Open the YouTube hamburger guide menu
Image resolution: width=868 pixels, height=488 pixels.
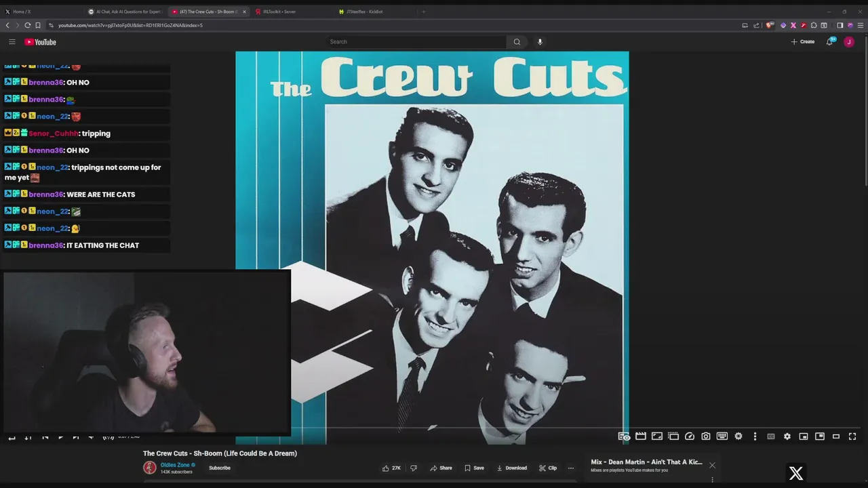point(12,42)
